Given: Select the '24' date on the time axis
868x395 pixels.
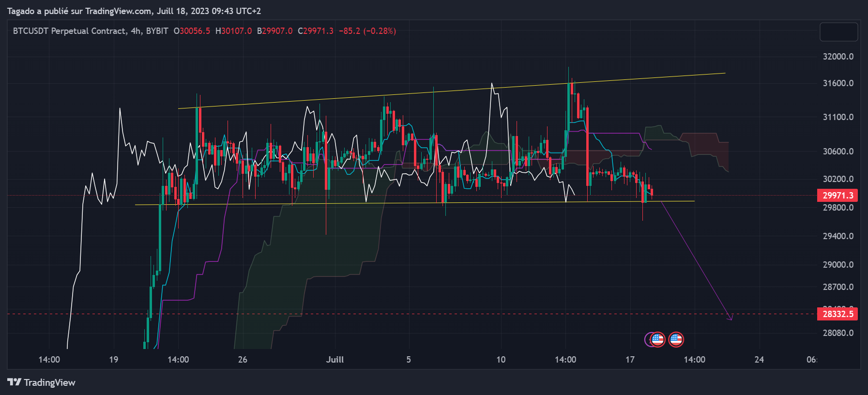Looking at the screenshot, I should (759, 360).
